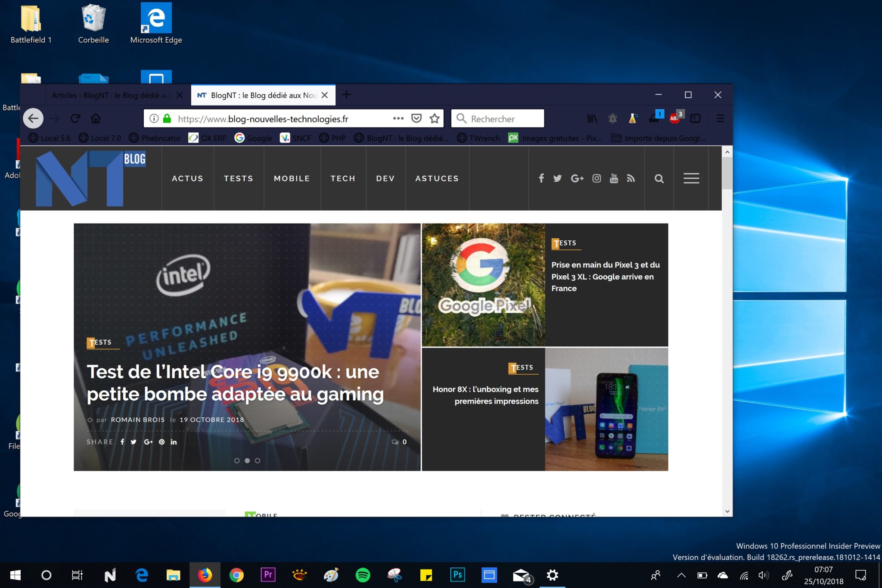The image size is (882, 588).
Task: Click Google Pixel article thumbnail
Action: pos(483,285)
